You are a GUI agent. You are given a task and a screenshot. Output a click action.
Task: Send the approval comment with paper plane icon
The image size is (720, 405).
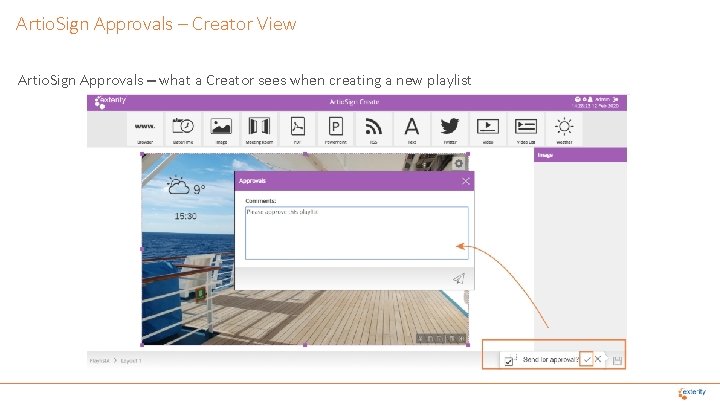tap(459, 278)
